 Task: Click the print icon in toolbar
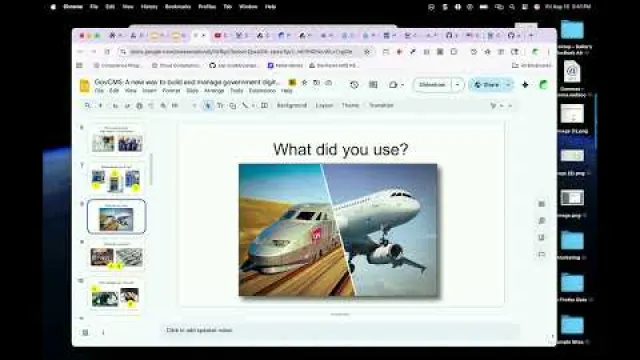tap(139, 106)
